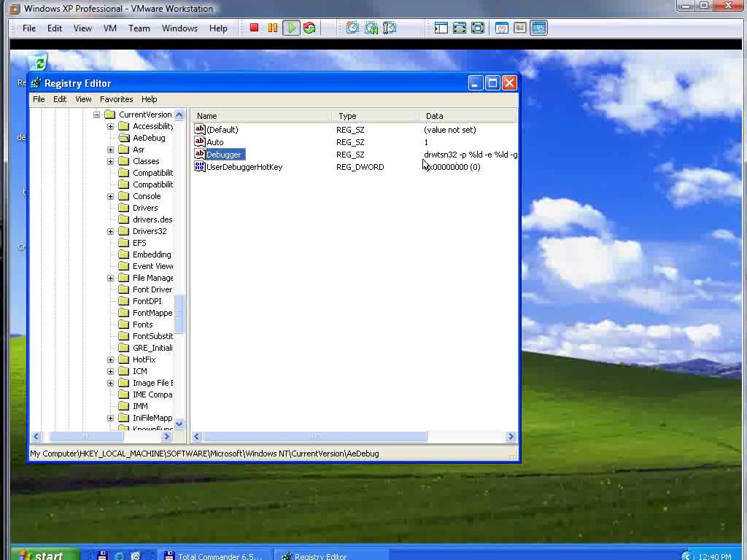Toggle the VMware sidebar view icon

pyautogui.click(x=441, y=28)
